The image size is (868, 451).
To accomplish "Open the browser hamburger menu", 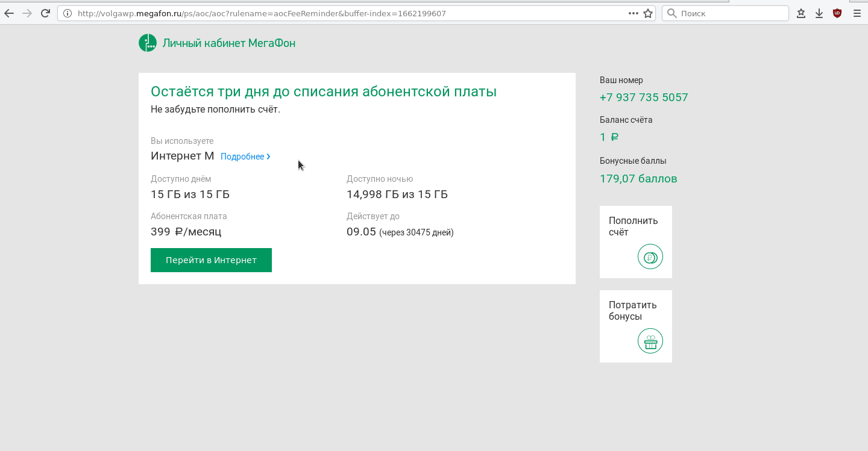I will [857, 13].
